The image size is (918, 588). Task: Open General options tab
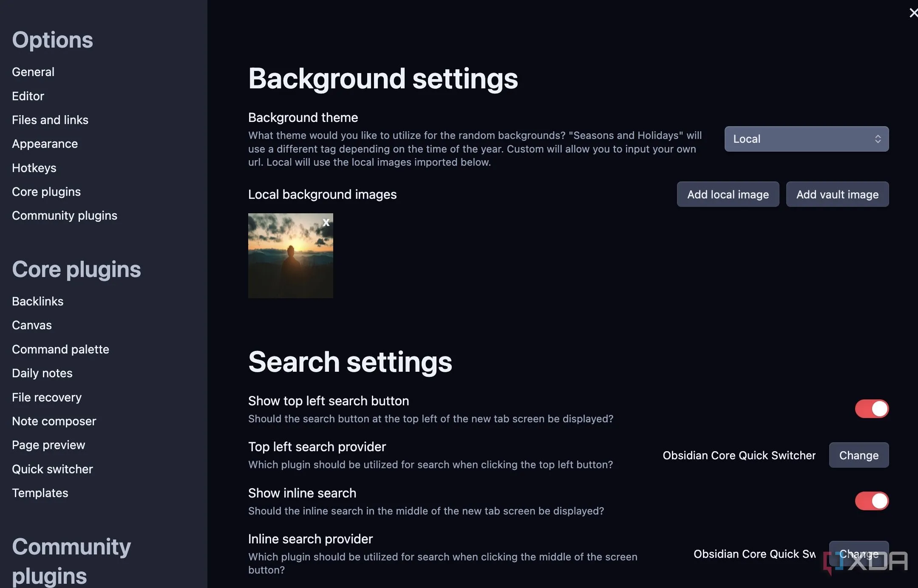pyautogui.click(x=33, y=72)
